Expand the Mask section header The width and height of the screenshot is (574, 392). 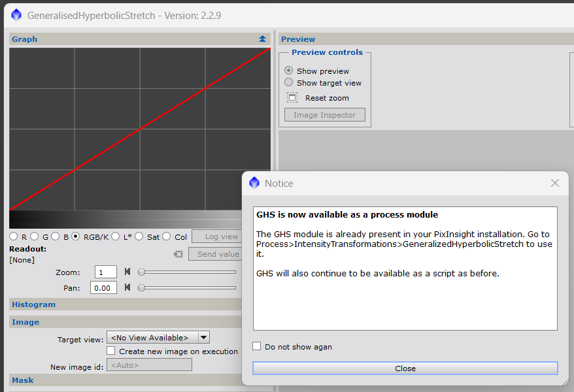(126, 380)
